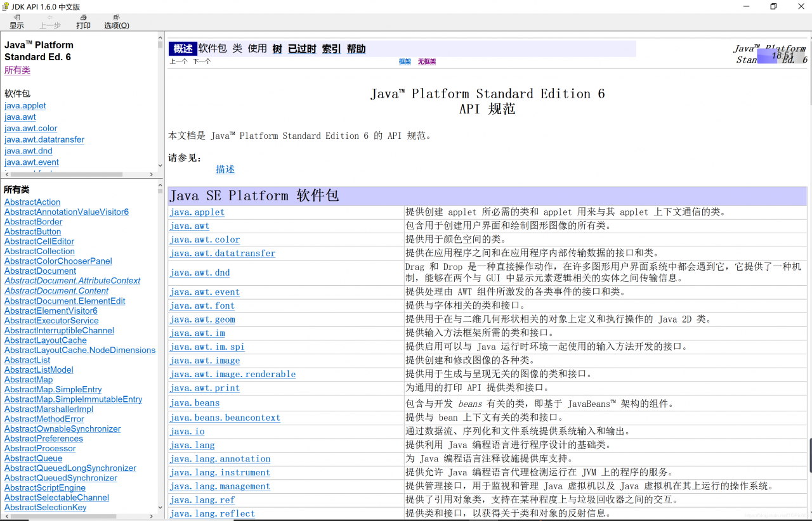812x521 pixels.
Task: Click the 打印 (Print) toolbar icon
Action: pos(83,22)
